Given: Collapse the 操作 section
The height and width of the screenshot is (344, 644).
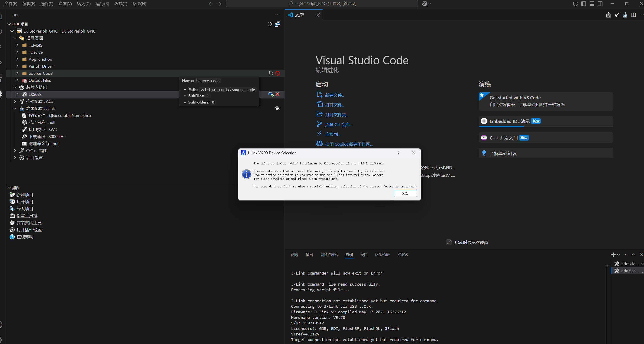Looking at the screenshot, I should [x=9, y=188].
